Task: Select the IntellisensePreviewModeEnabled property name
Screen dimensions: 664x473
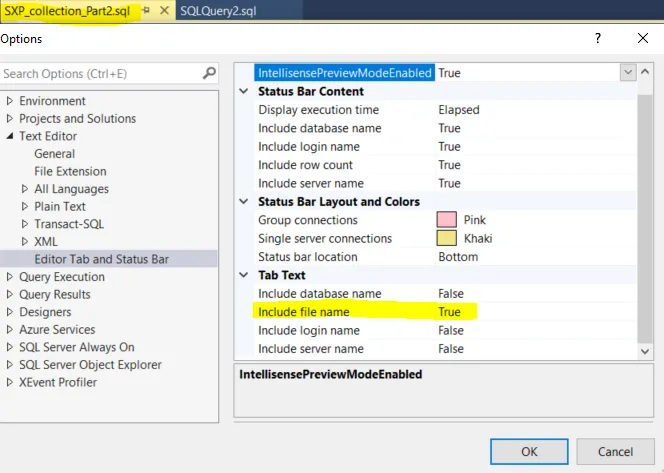Action: point(344,73)
